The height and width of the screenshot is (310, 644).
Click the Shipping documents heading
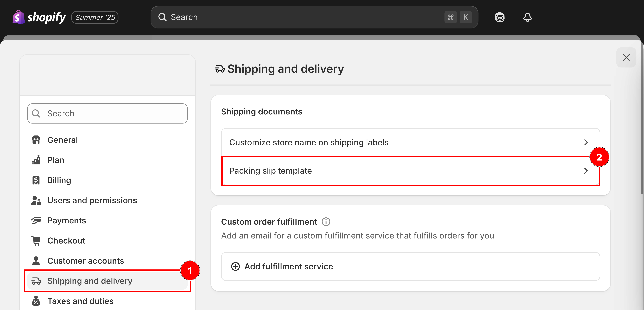tap(261, 112)
